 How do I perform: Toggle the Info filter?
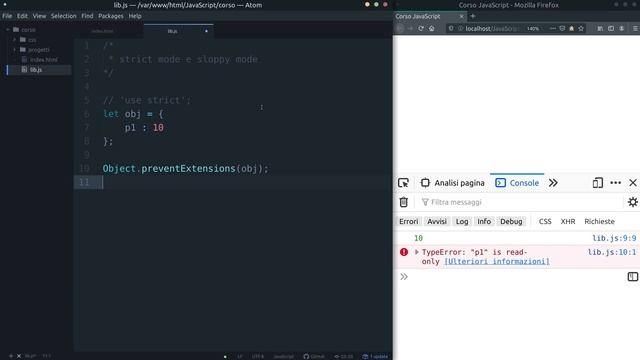(x=484, y=221)
